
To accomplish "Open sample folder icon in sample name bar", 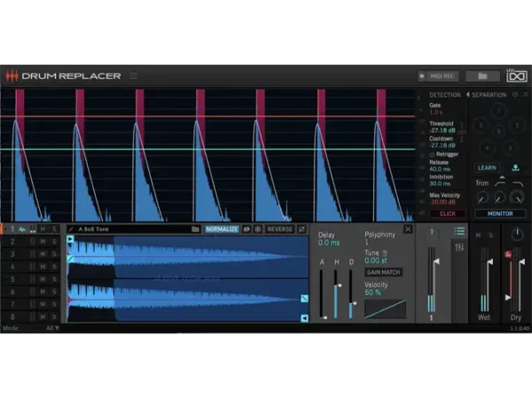I will (195, 230).
